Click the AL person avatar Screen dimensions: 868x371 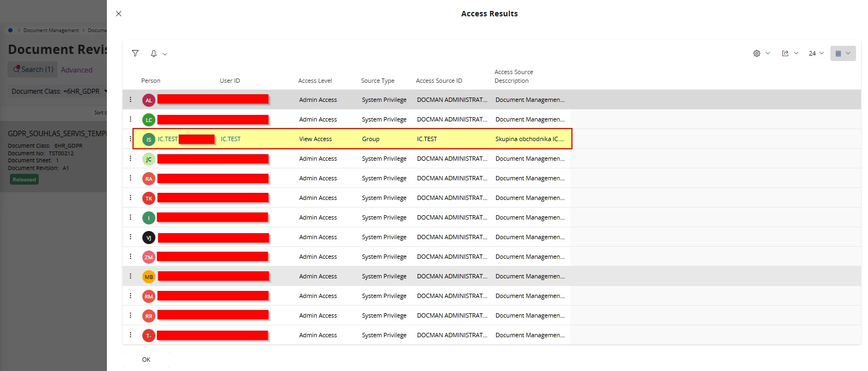[x=149, y=100]
